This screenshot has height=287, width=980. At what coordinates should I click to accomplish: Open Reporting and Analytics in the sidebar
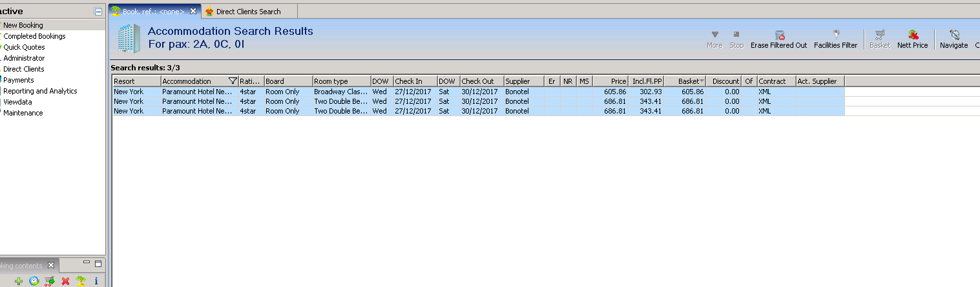40,91
